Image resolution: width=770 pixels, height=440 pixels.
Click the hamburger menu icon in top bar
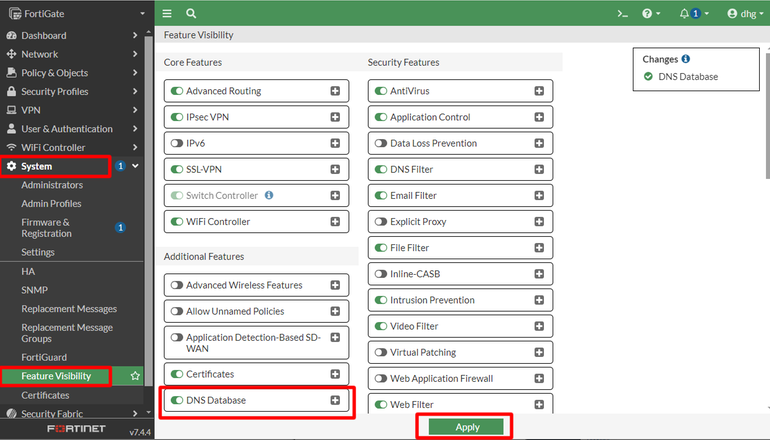(167, 14)
